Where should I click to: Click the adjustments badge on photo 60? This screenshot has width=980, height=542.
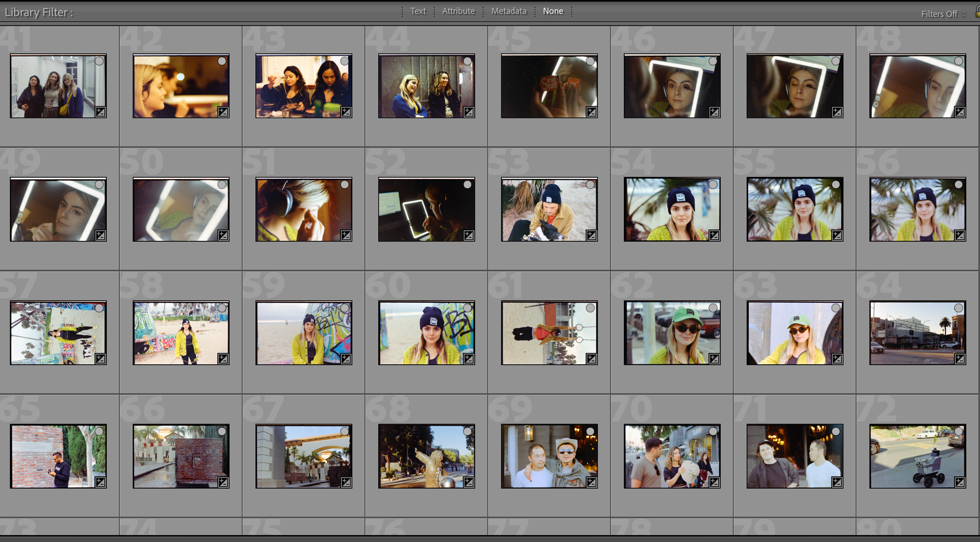[469, 359]
